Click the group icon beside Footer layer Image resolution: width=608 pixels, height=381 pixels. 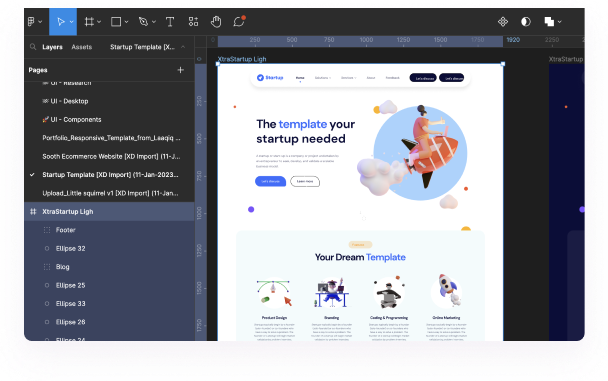coord(47,230)
